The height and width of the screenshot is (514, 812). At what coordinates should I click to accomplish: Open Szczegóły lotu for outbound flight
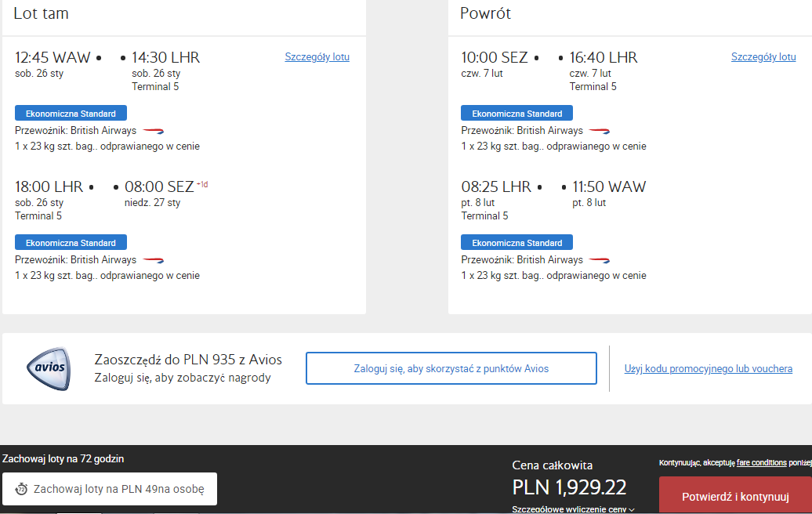(x=317, y=57)
